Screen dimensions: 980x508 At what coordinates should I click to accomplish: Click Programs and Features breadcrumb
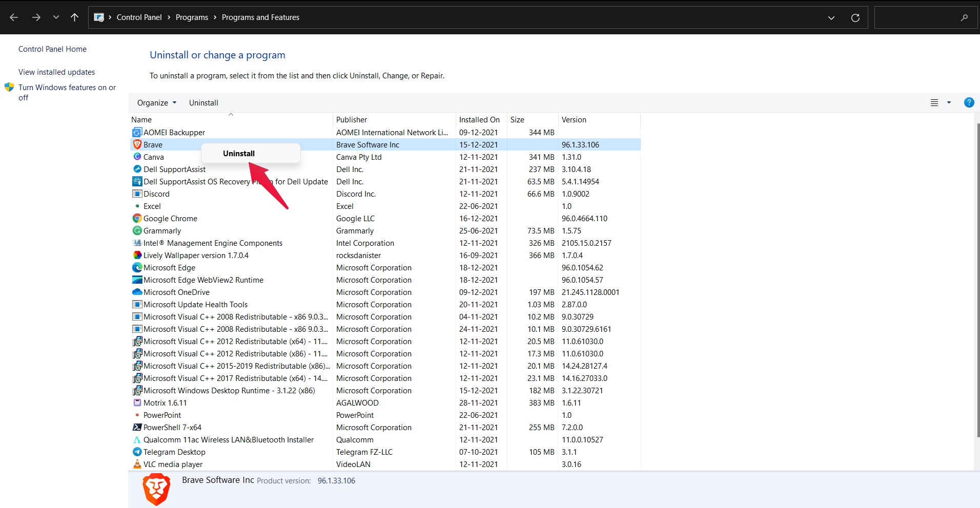(x=260, y=17)
